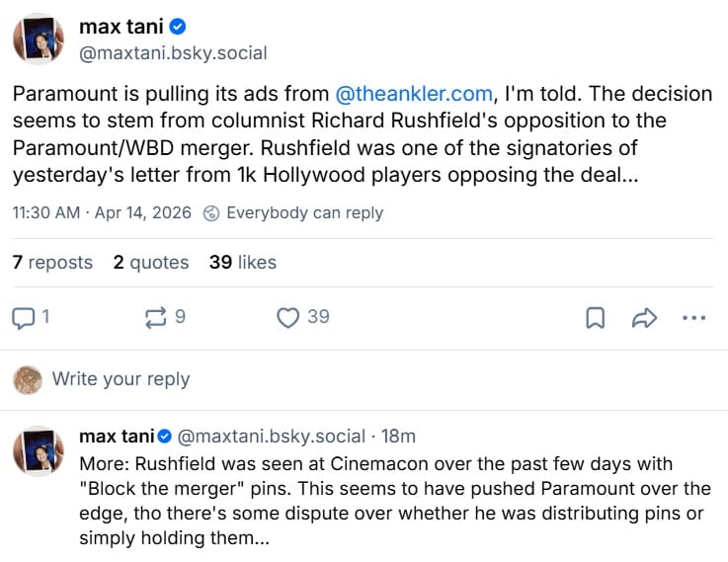Image resolution: width=728 pixels, height=562 pixels.
Task: Click the blue verified badge on main post
Action: click(x=178, y=27)
